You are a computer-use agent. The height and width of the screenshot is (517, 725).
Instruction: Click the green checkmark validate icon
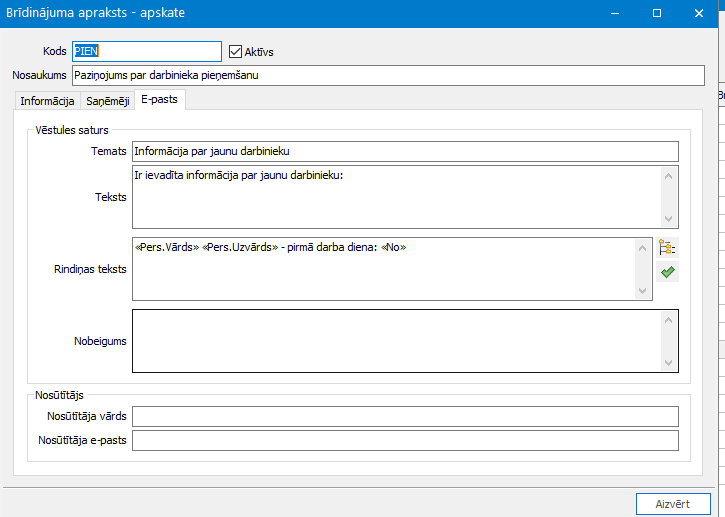tap(667, 272)
